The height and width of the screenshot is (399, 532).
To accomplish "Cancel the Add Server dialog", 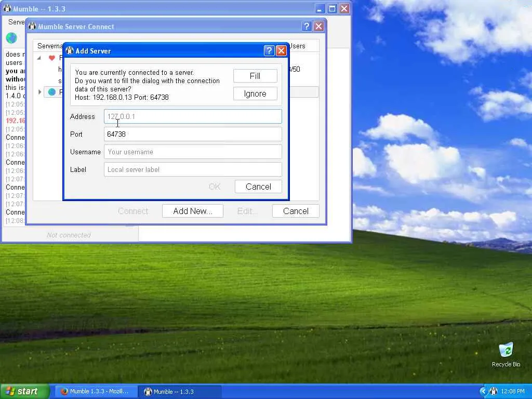I will [x=258, y=187].
